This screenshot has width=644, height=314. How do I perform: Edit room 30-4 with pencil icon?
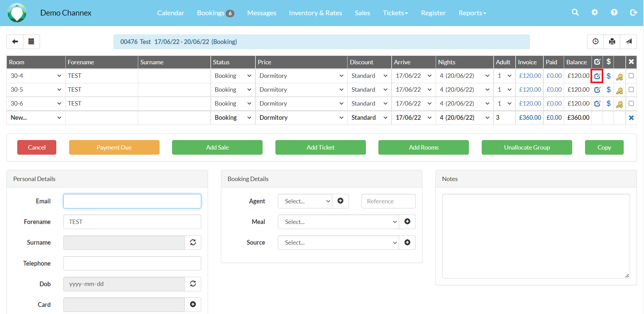tap(597, 76)
